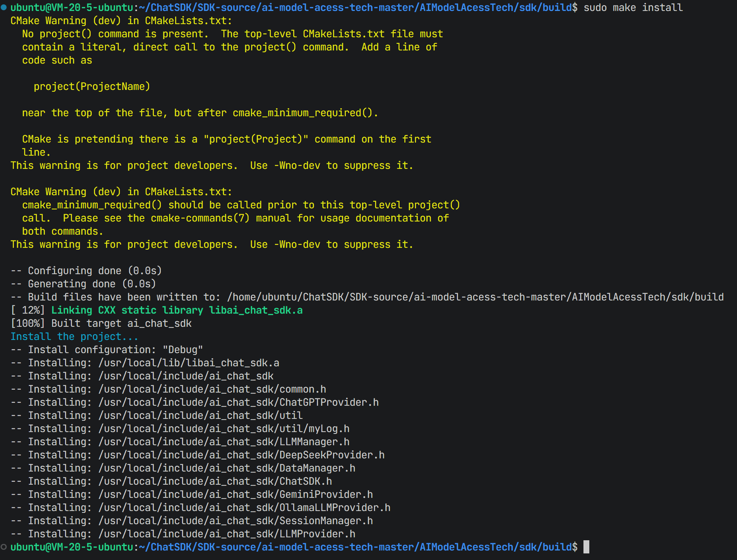Open the SessionManager.h installed path
This screenshot has height=560, width=737.
[x=235, y=521]
